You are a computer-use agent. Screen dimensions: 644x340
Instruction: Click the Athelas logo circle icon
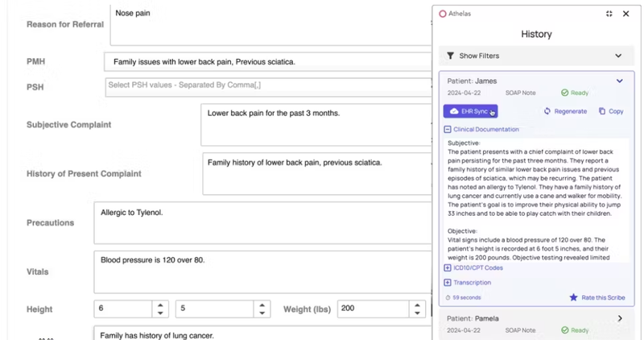click(442, 14)
